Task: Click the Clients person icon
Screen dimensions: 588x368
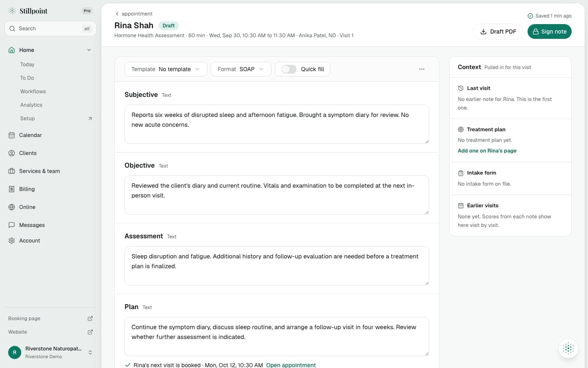Action: tap(12, 153)
